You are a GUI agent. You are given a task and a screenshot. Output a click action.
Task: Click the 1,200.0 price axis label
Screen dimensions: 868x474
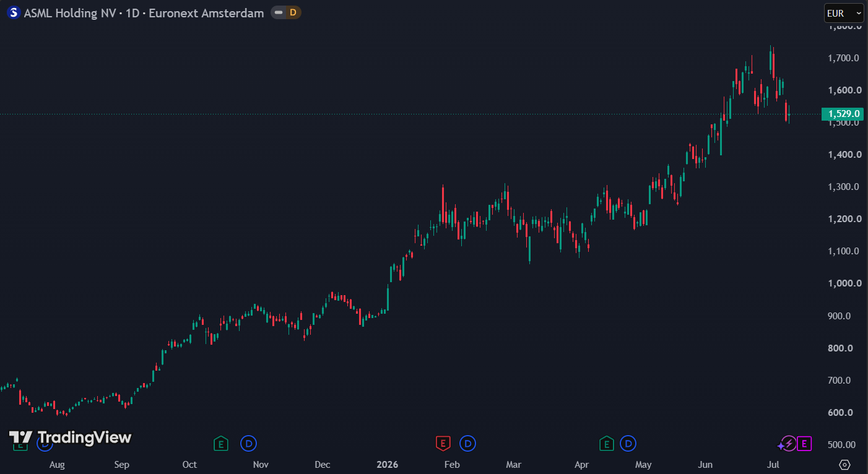(844, 219)
